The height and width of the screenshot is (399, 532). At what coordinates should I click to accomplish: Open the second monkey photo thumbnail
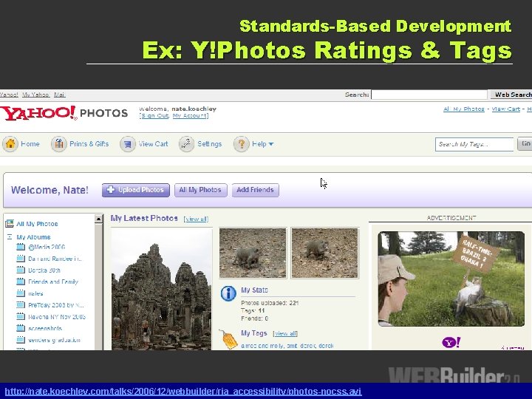(324, 253)
